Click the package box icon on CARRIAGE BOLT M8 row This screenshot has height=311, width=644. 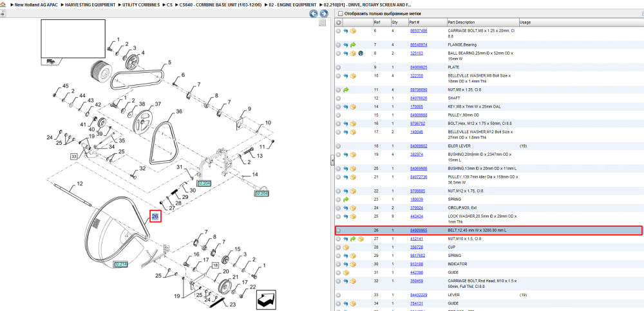353,31
